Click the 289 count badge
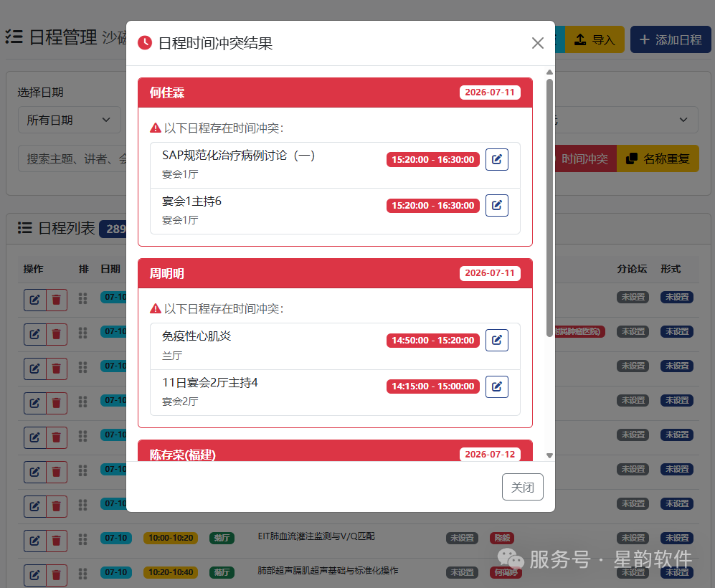 click(114, 228)
